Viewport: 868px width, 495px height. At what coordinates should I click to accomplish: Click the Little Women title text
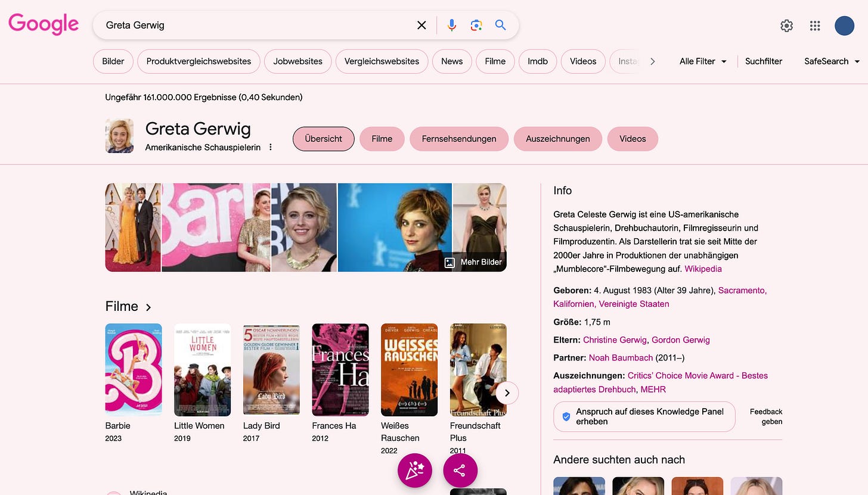(199, 425)
